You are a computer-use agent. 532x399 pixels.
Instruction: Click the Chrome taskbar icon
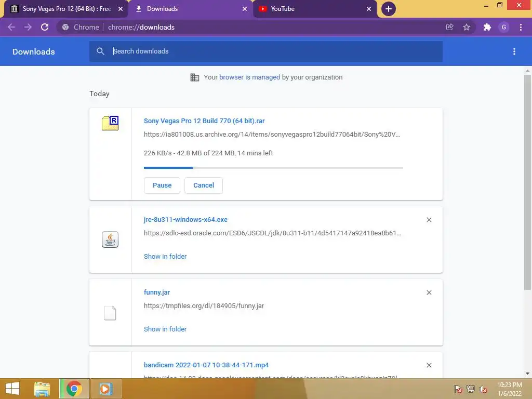74,389
